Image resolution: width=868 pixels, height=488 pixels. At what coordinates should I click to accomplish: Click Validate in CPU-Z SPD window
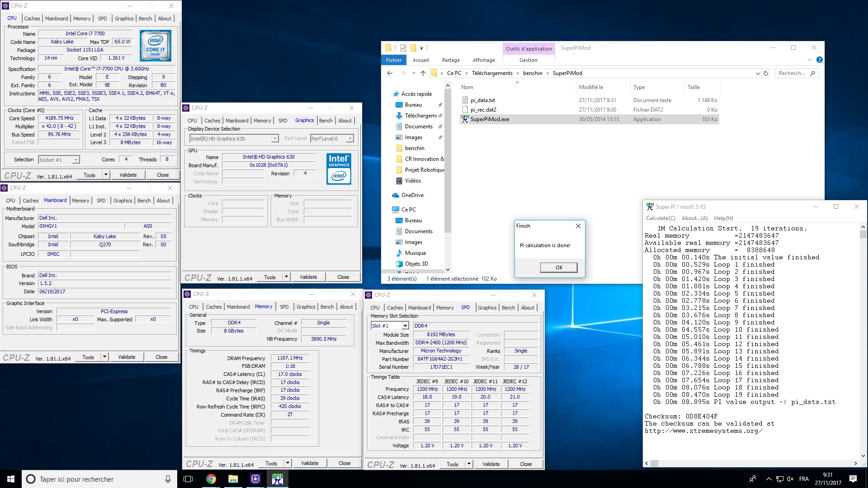tap(491, 464)
